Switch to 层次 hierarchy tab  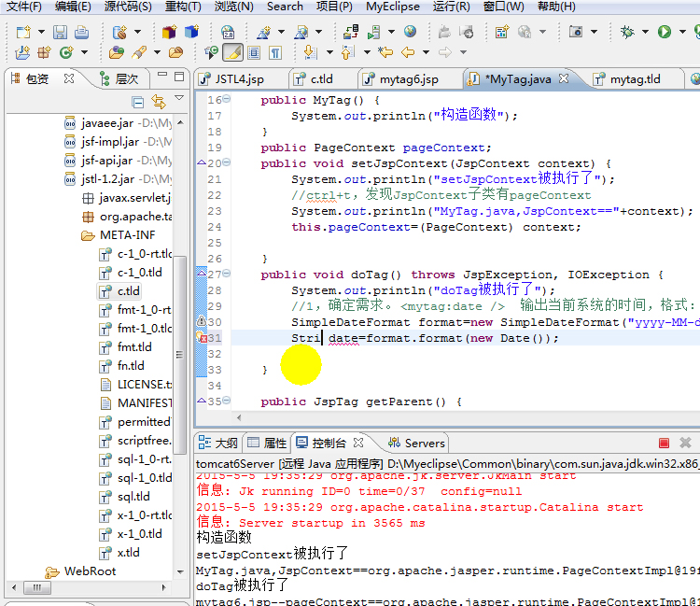(119, 79)
